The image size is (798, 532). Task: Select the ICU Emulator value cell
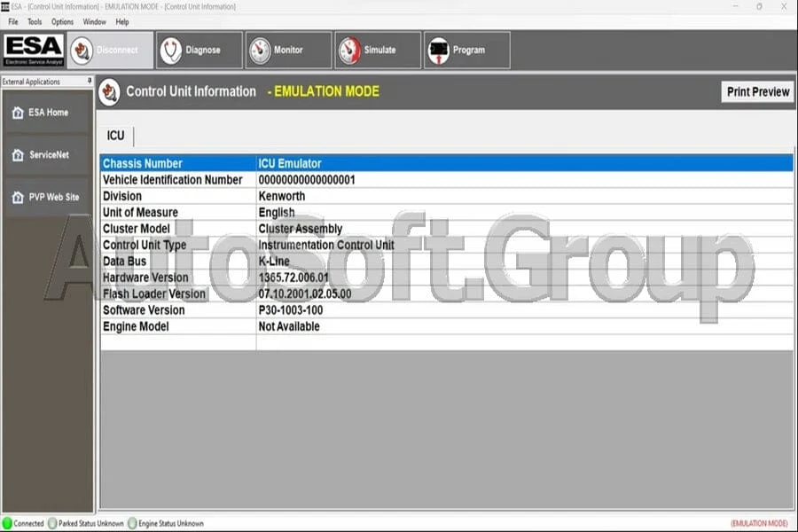click(x=525, y=163)
